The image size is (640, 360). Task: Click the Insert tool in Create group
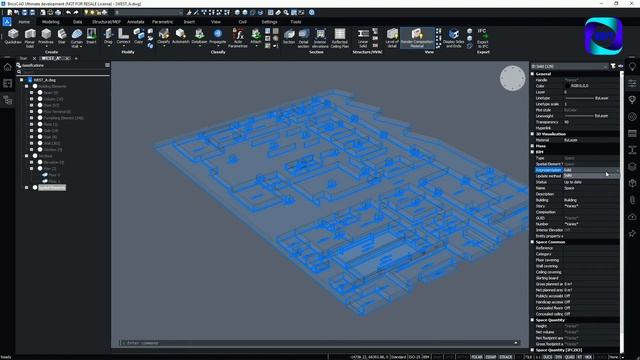click(x=91, y=36)
